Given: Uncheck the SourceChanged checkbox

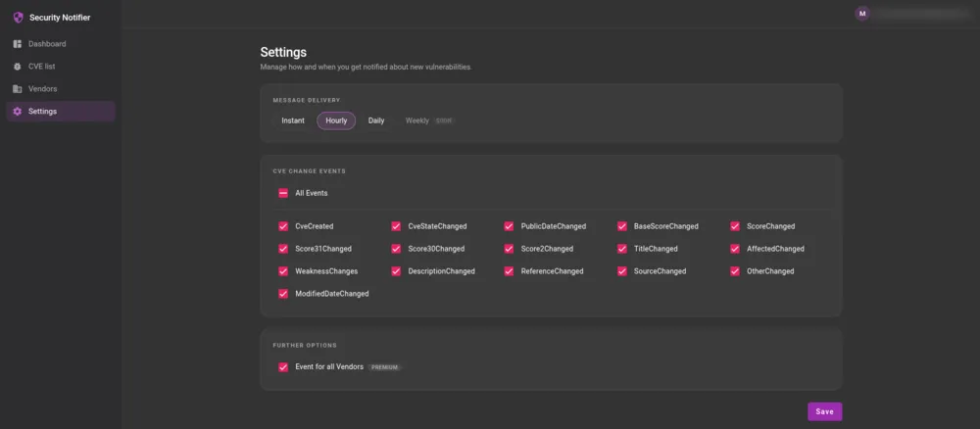Looking at the screenshot, I should (622, 271).
